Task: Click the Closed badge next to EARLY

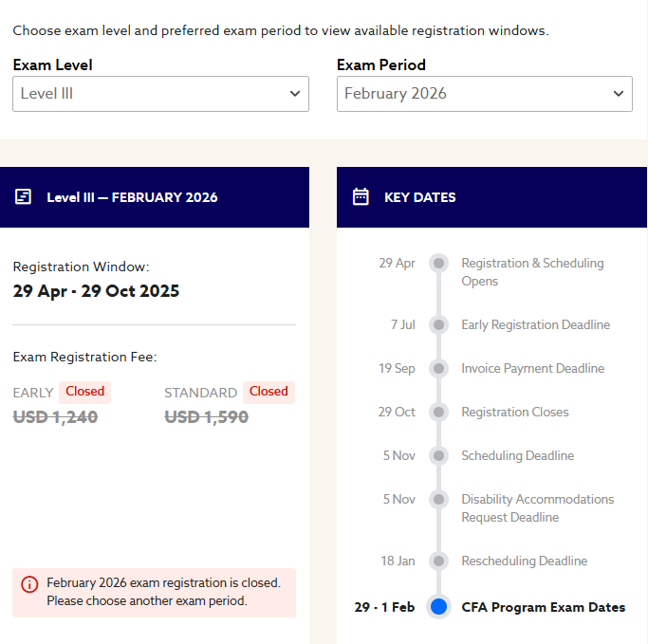Action: click(x=85, y=392)
